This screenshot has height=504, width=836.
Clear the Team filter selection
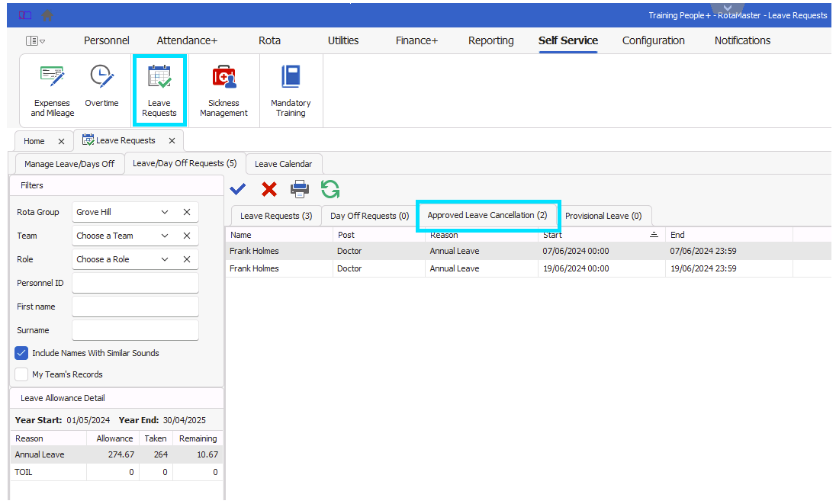[187, 236]
